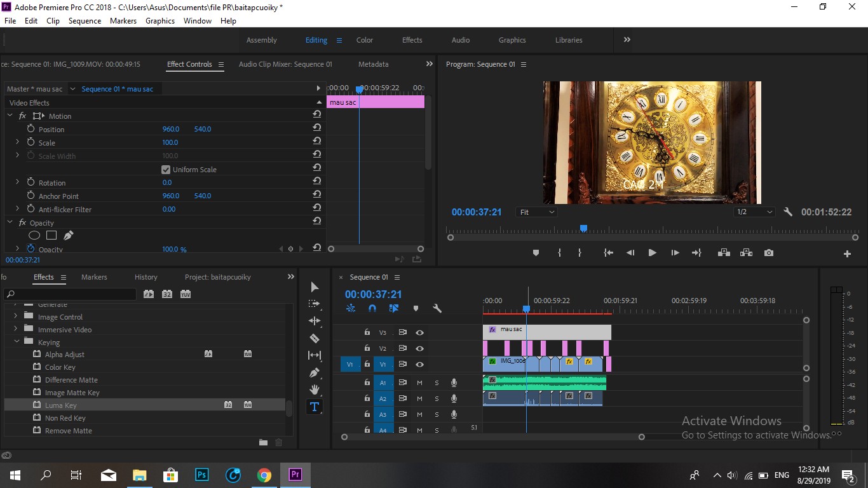Screen dimensions: 868x488
Task: Click the Program Monitor playhead marker
Action: point(583,229)
